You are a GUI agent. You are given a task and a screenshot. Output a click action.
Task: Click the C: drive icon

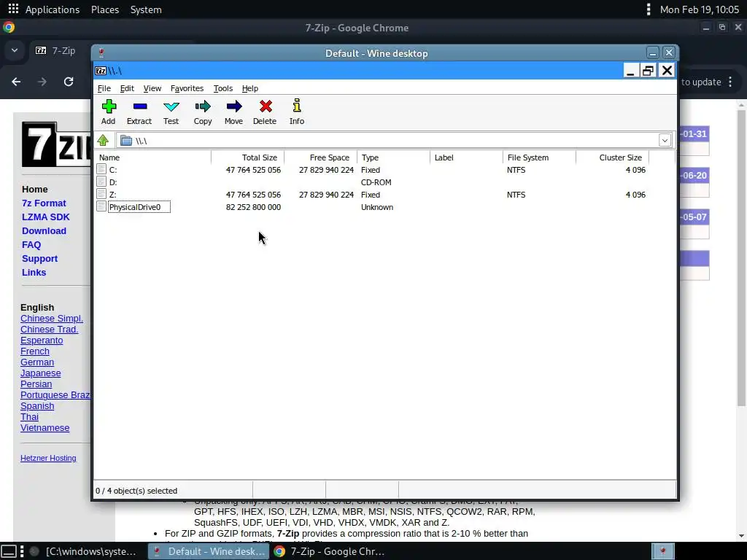(101, 169)
